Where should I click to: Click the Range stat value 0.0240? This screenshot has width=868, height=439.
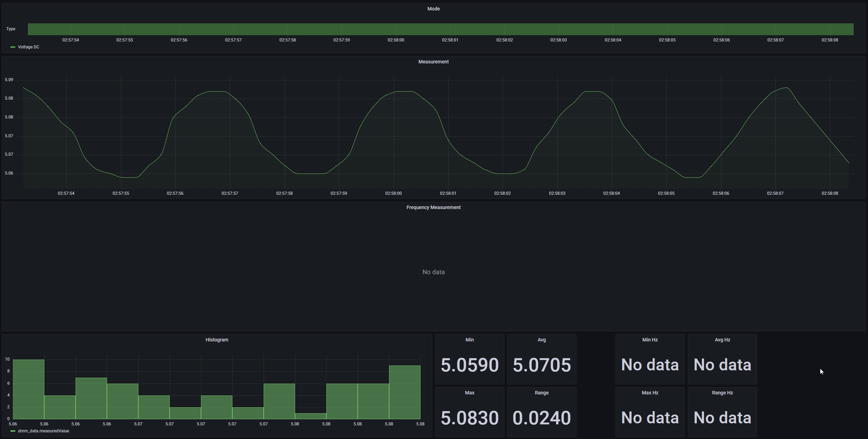[x=541, y=418]
